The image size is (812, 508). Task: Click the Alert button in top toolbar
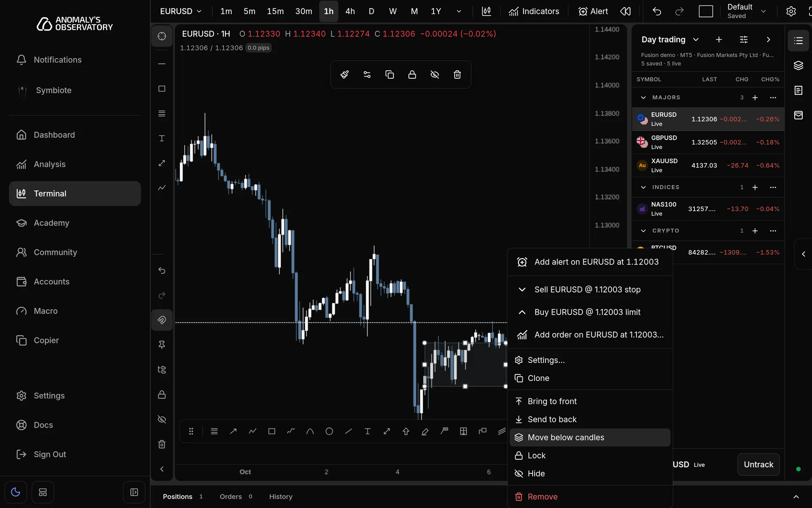click(593, 11)
